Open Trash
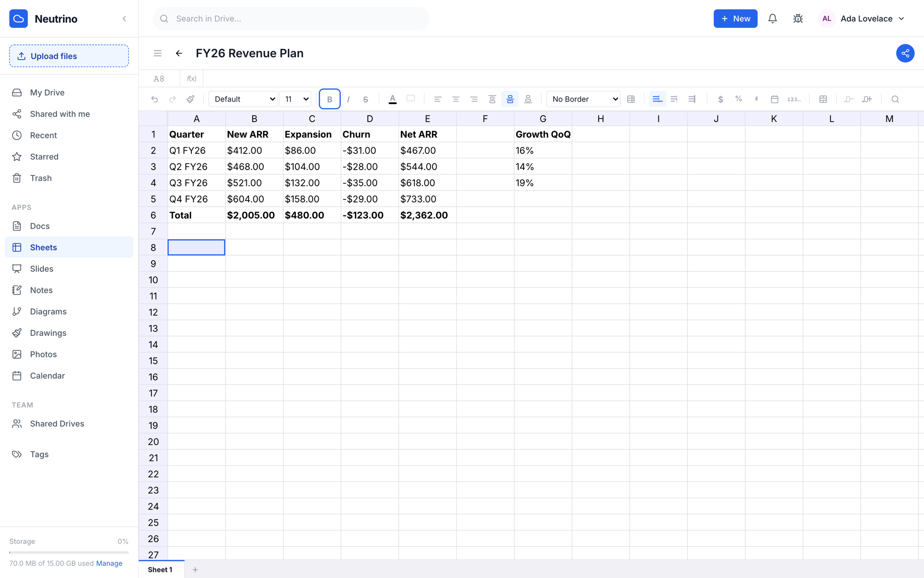This screenshot has width=924, height=578. [69, 178]
